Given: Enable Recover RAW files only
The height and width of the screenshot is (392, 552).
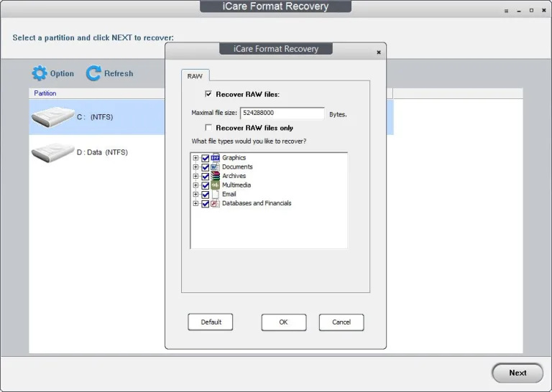Looking at the screenshot, I should pyautogui.click(x=208, y=127).
